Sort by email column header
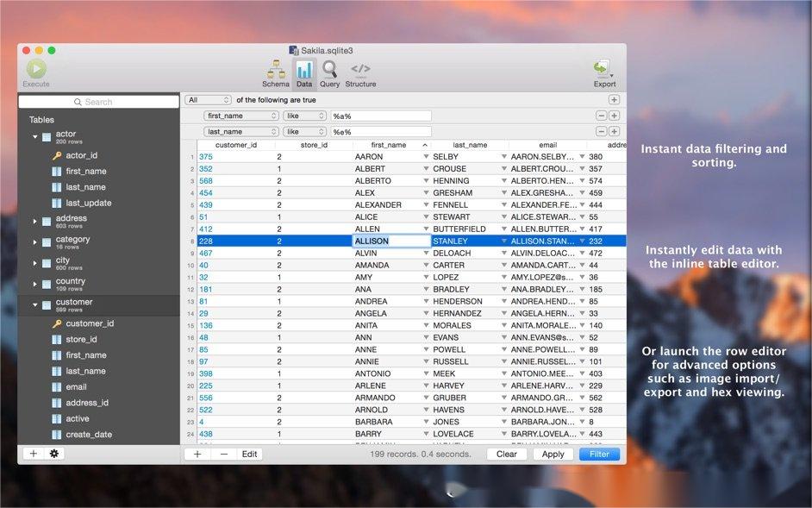This screenshot has height=508, width=812. [547, 145]
